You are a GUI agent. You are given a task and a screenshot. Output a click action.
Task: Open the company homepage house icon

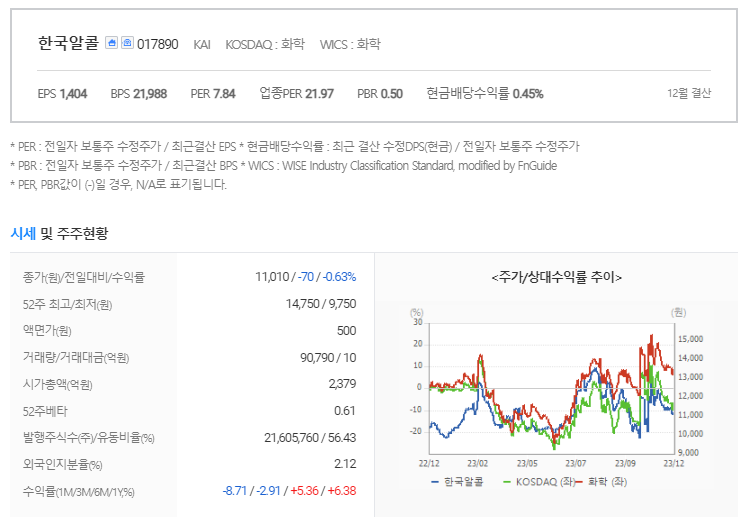point(111,43)
